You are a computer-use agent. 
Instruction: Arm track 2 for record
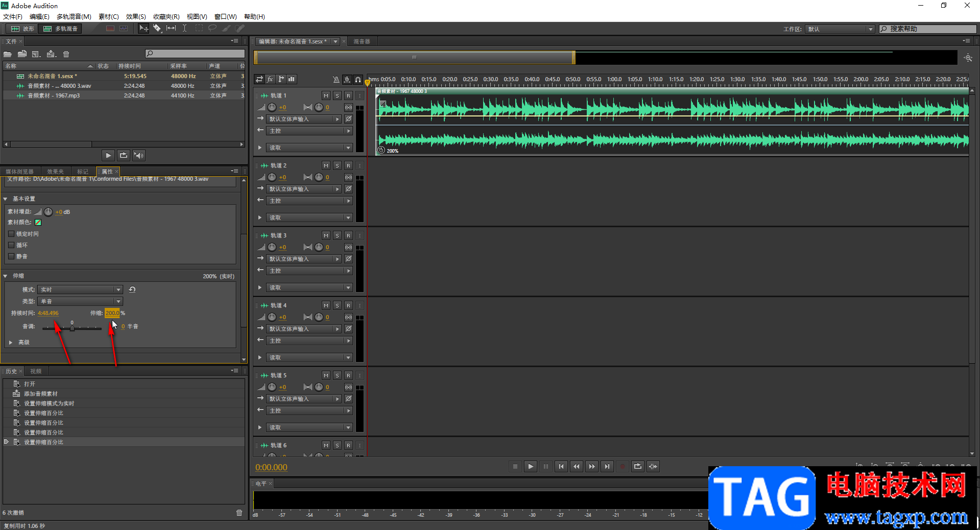(x=348, y=165)
